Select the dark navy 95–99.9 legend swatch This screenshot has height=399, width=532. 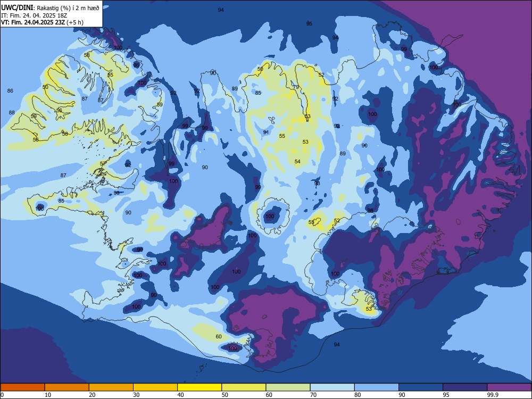pyautogui.click(x=465, y=387)
